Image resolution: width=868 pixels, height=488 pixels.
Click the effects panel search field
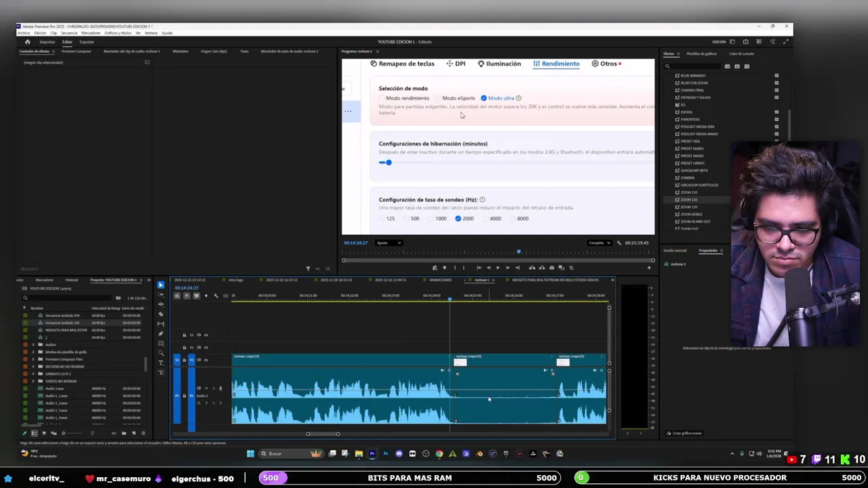point(692,66)
